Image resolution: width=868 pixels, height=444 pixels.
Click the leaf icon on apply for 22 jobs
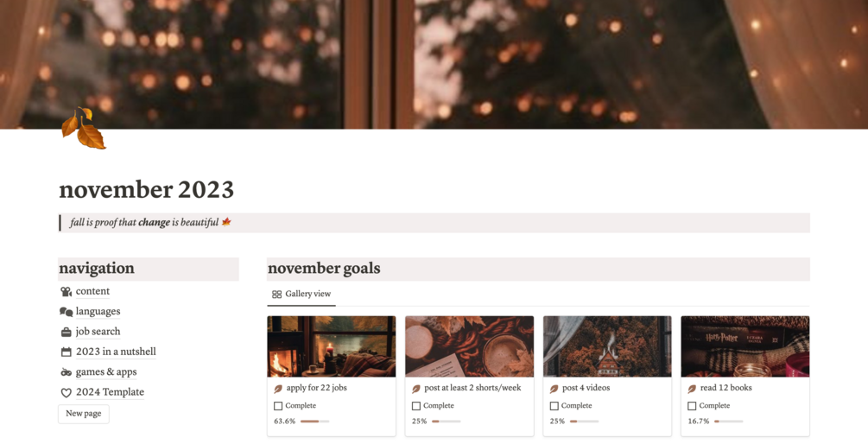278,389
